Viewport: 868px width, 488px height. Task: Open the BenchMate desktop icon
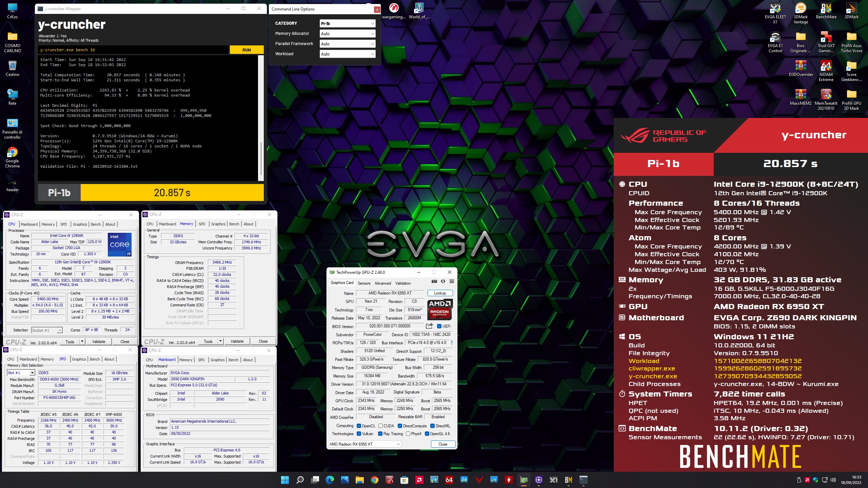826,11
